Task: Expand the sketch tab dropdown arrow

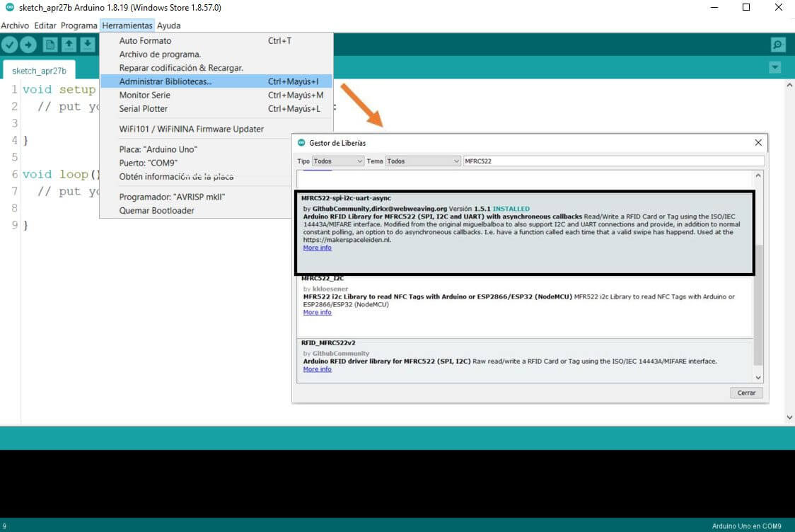Action: pos(775,67)
